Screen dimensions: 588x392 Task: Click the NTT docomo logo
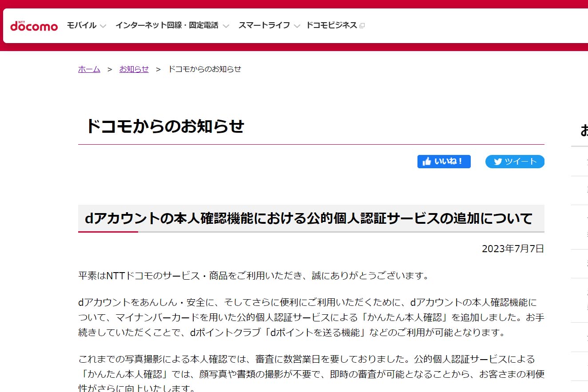[x=34, y=26]
